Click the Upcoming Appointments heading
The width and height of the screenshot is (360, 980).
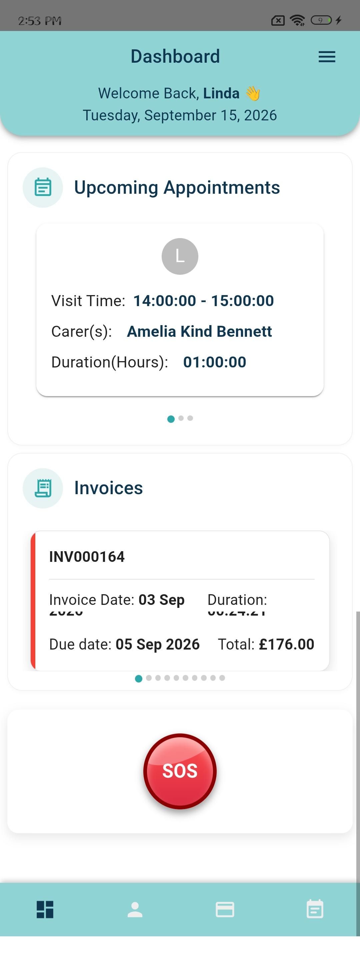[177, 187]
